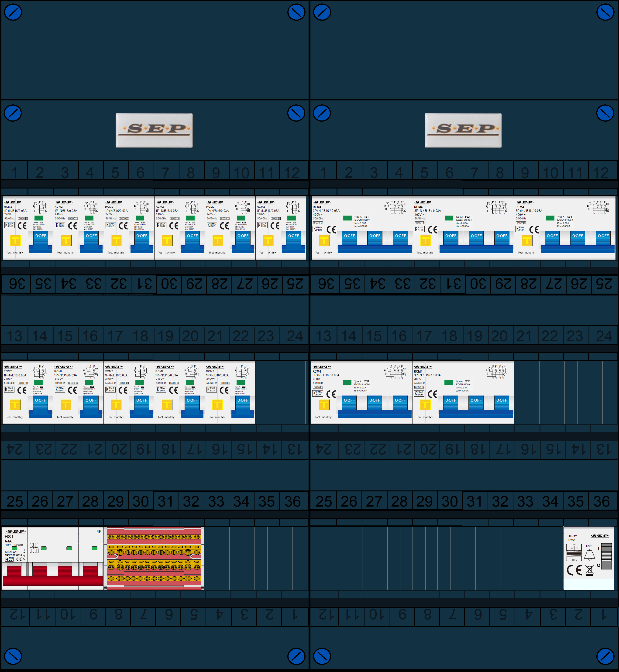
Task: Click slot number 12 on the left panel's top strip
Action: click(x=292, y=173)
